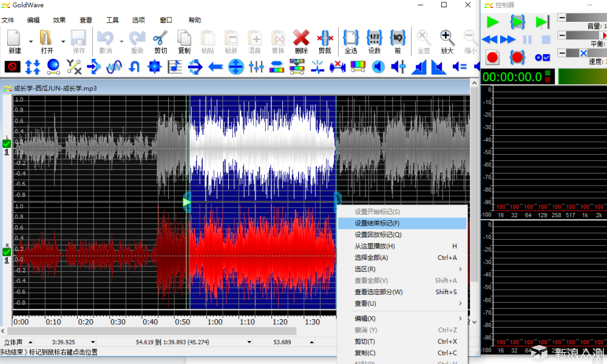Click the blue fast forward button
607x364 pixels.
point(507,39)
